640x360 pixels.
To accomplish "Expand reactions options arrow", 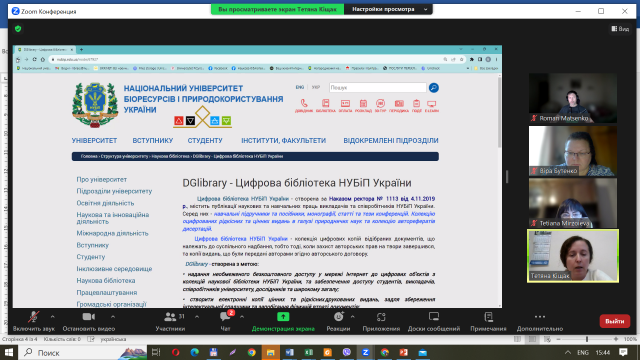I will tap(353, 317).
